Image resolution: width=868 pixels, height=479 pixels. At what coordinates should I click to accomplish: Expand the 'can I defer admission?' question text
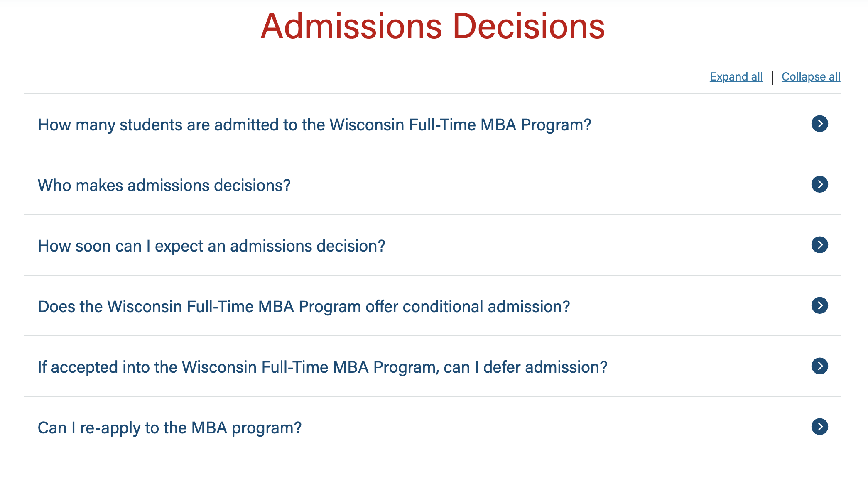click(322, 367)
